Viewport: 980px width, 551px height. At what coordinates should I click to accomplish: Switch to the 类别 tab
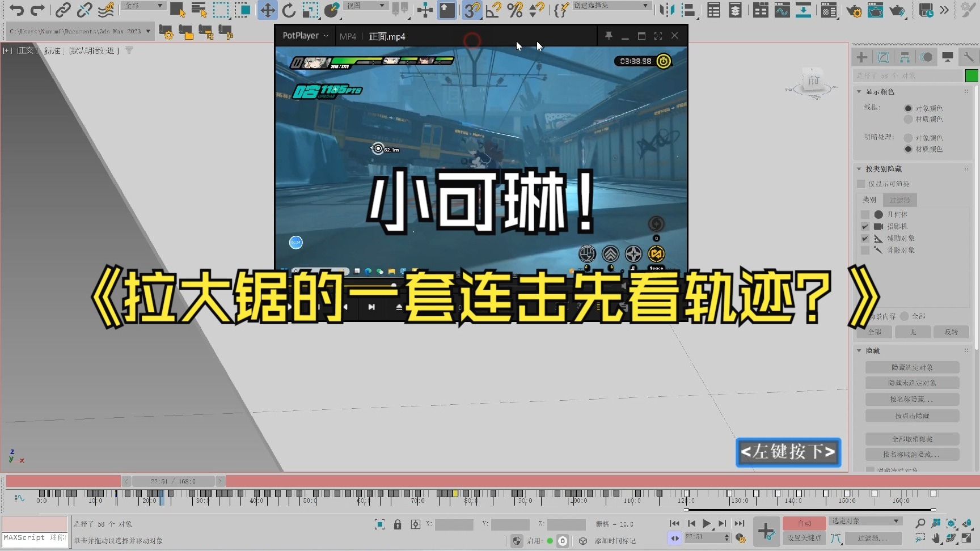pyautogui.click(x=869, y=200)
